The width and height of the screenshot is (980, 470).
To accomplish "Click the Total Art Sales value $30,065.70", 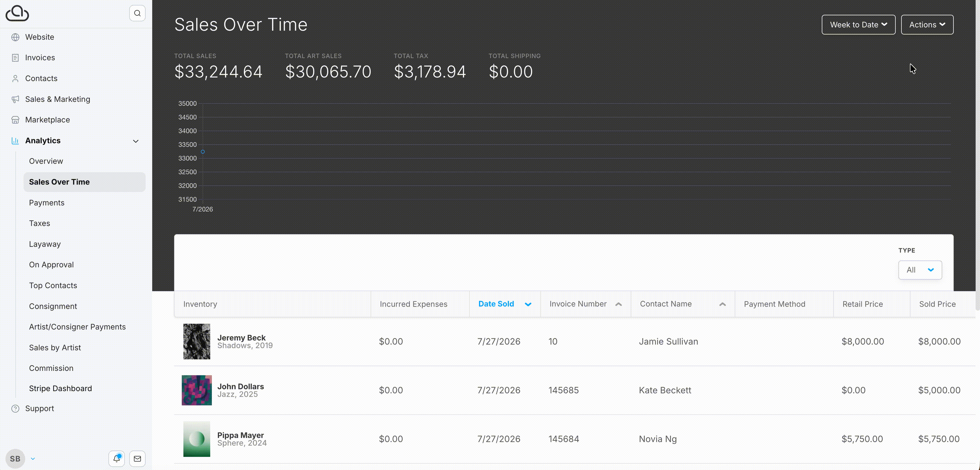I will click(328, 72).
